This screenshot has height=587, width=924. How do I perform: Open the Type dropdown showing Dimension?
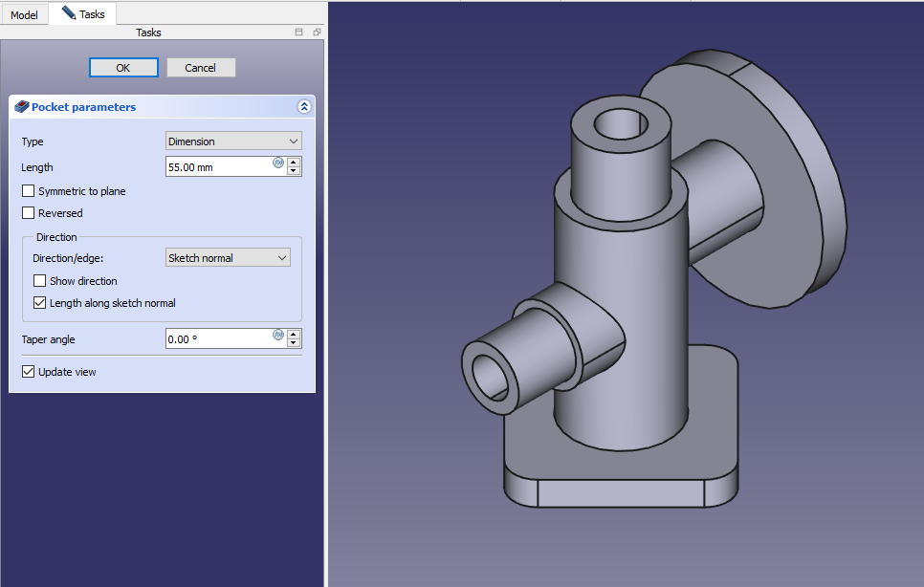click(233, 141)
